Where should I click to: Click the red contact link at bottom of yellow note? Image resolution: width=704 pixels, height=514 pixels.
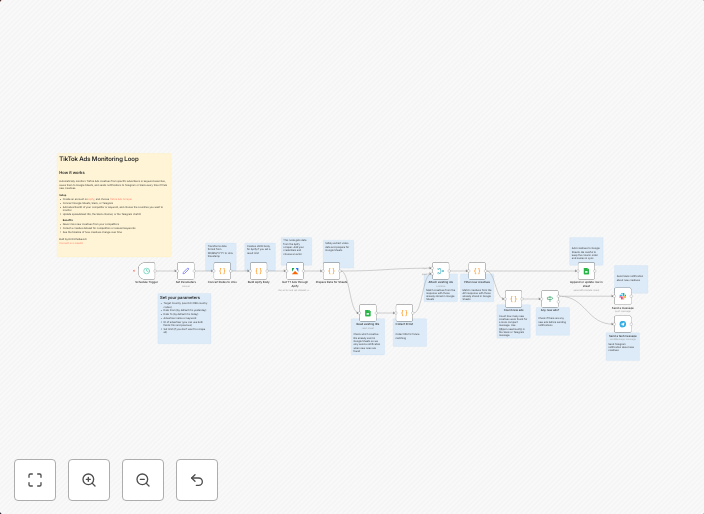(71, 243)
